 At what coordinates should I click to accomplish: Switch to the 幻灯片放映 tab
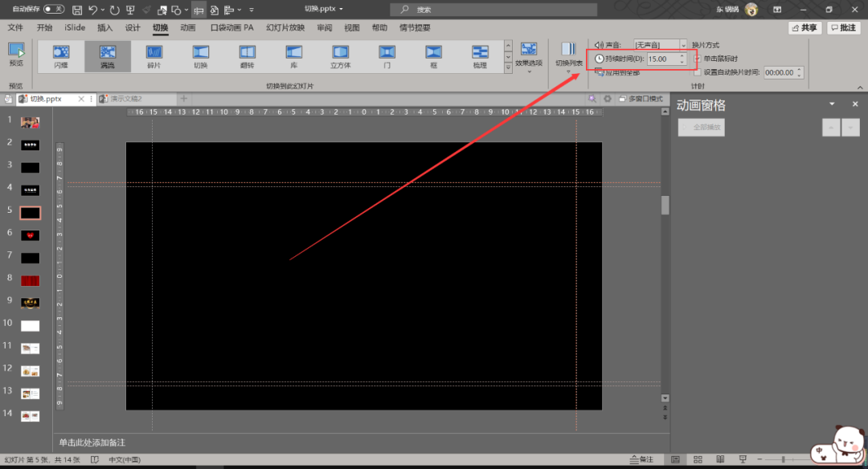[285, 27]
